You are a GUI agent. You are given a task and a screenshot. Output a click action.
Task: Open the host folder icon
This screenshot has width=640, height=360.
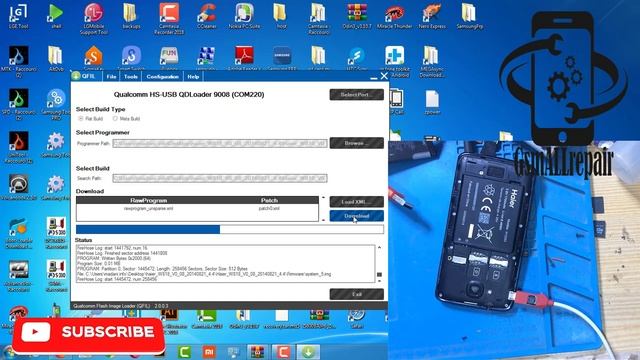tap(281, 16)
